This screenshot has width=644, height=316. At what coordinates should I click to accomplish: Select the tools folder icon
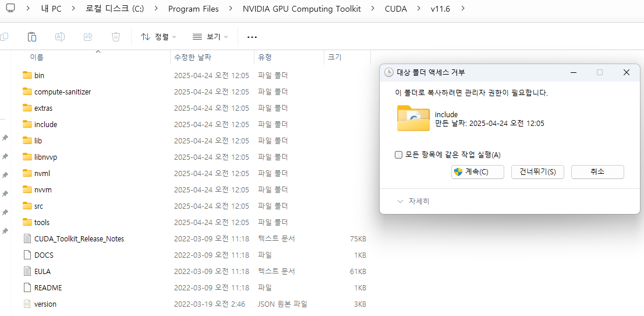tap(27, 222)
